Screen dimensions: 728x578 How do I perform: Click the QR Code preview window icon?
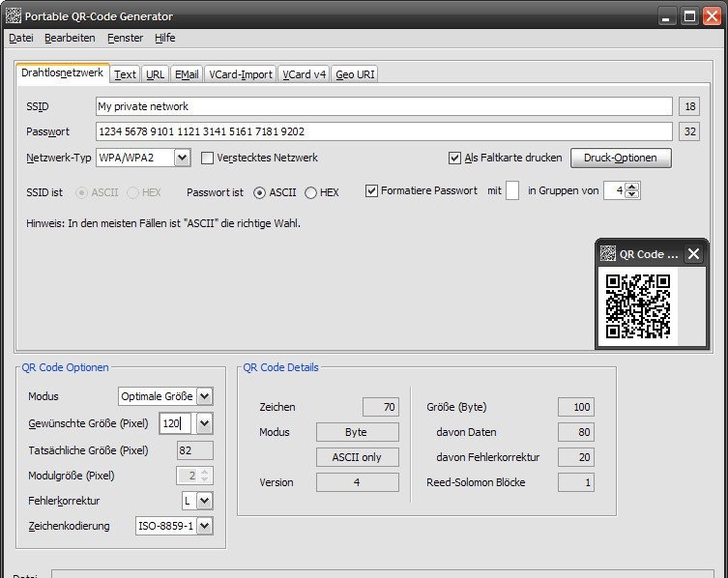pyautogui.click(x=608, y=253)
